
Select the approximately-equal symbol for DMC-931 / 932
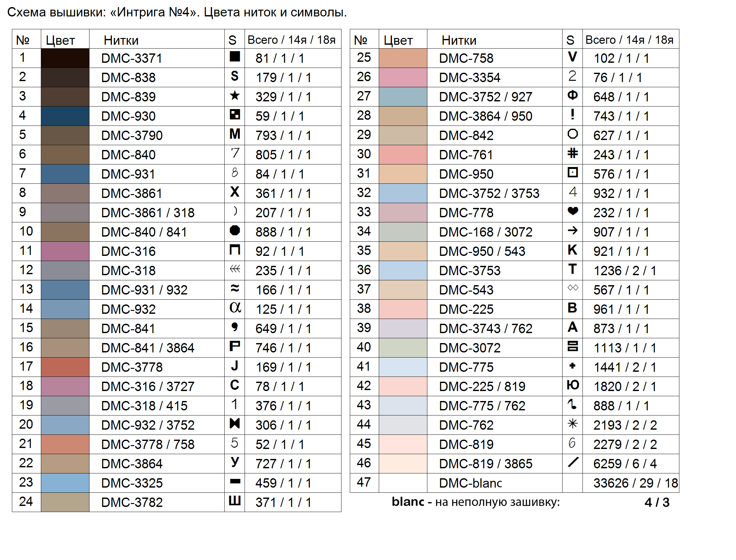[x=235, y=288]
